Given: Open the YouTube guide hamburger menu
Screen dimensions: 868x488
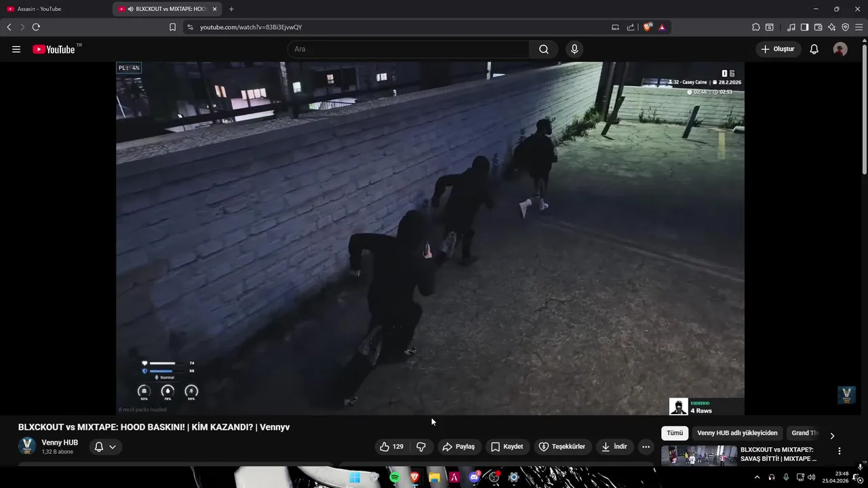Looking at the screenshot, I should [16, 49].
